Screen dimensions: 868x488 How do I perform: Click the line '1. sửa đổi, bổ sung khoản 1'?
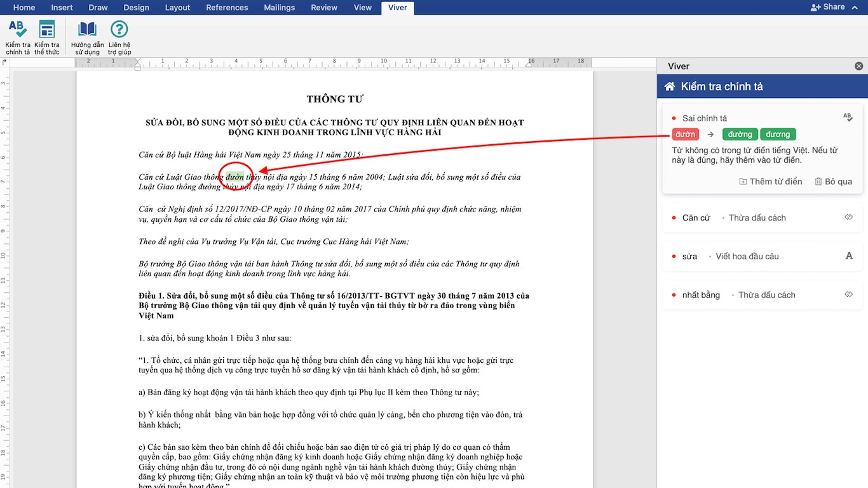coord(215,338)
